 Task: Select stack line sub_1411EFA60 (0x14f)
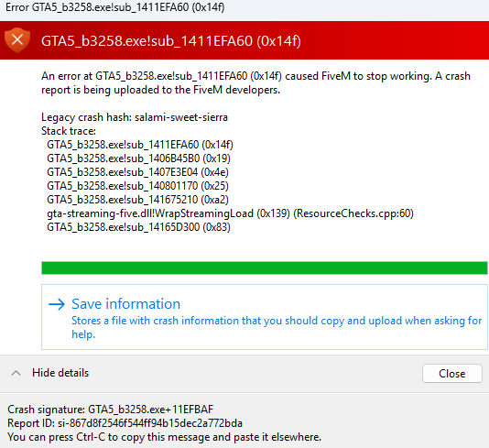point(140,145)
